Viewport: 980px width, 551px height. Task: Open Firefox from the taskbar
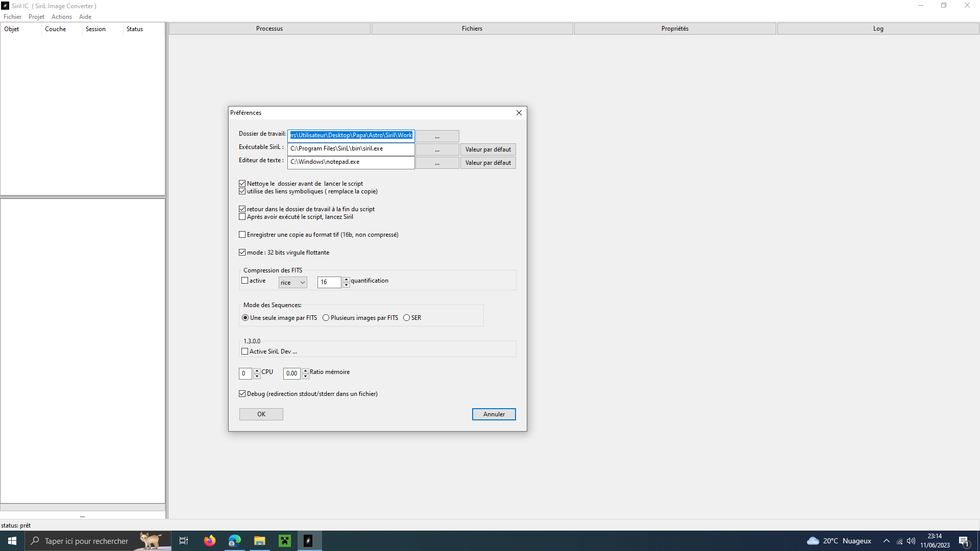(x=209, y=541)
